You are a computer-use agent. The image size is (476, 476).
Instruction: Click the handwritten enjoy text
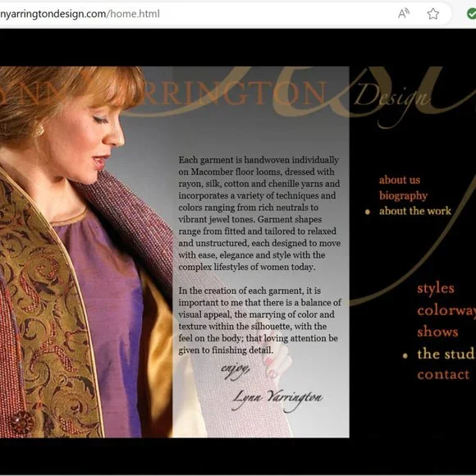[235, 369]
